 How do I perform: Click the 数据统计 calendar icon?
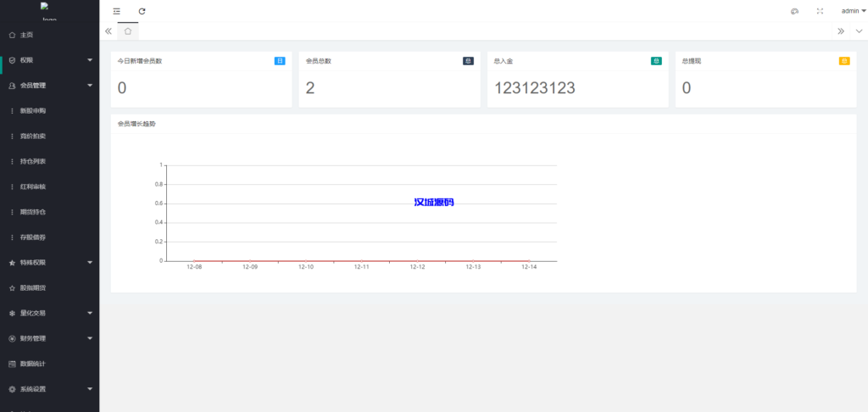[x=12, y=364]
